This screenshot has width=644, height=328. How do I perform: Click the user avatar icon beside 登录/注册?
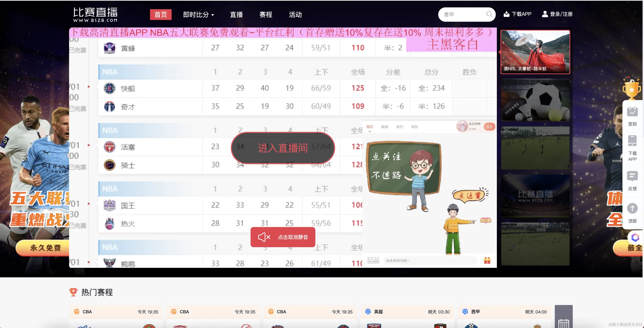[x=545, y=14]
